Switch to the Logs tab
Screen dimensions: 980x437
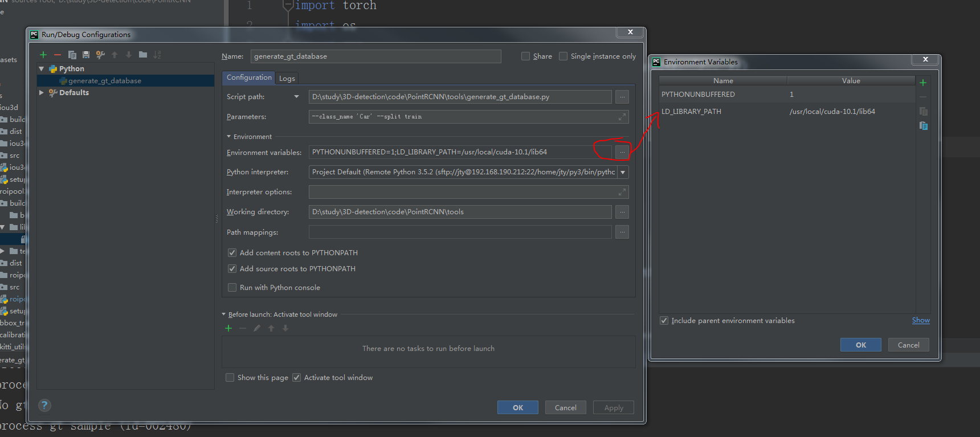point(287,78)
